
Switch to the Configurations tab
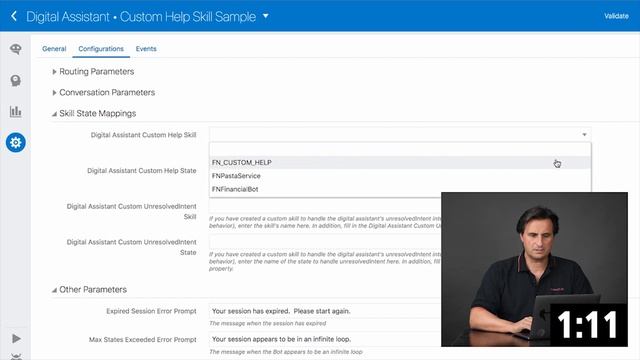tap(101, 49)
